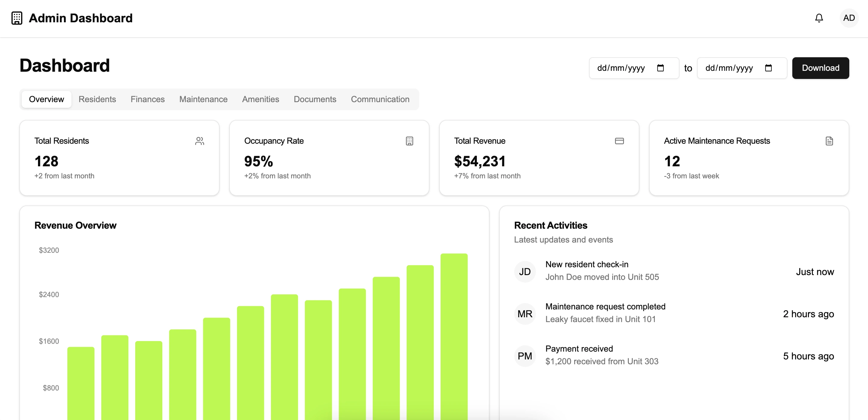This screenshot has height=420, width=868.
Task: Click the Admin Dashboard header title
Action: [81, 18]
